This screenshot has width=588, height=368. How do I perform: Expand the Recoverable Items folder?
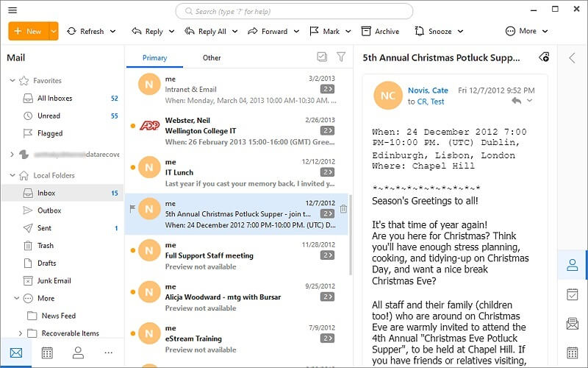tap(21, 333)
